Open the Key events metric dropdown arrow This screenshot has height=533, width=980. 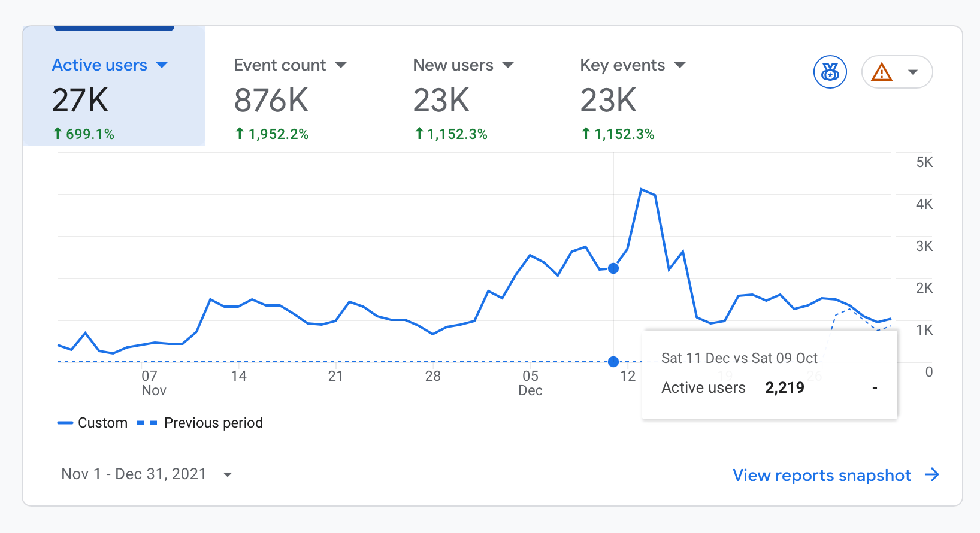[680, 65]
